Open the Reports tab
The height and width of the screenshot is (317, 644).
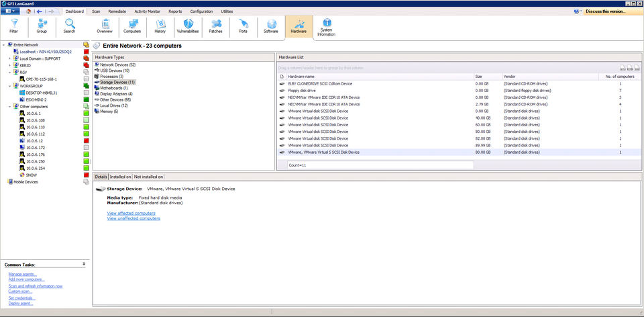point(175,11)
